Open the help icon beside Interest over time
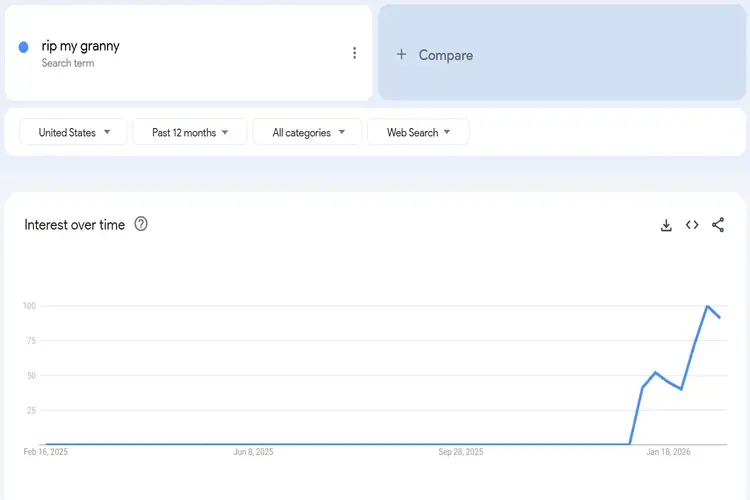The height and width of the screenshot is (500, 750). coord(141,224)
